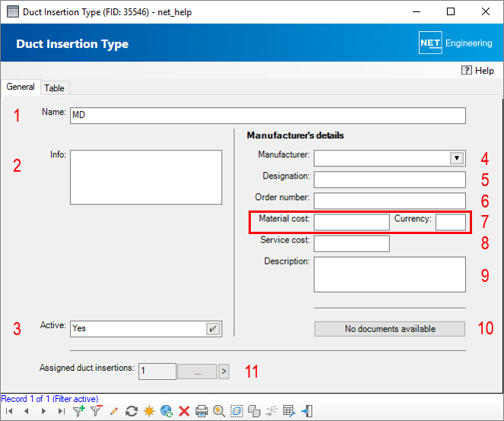Click the add filter funnel icon

79,411
